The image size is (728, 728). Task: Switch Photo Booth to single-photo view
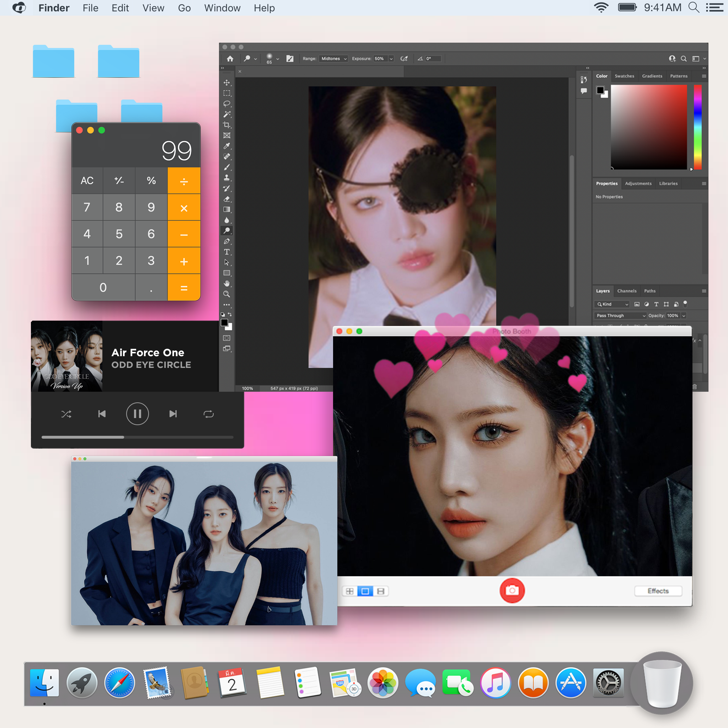click(365, 591)
